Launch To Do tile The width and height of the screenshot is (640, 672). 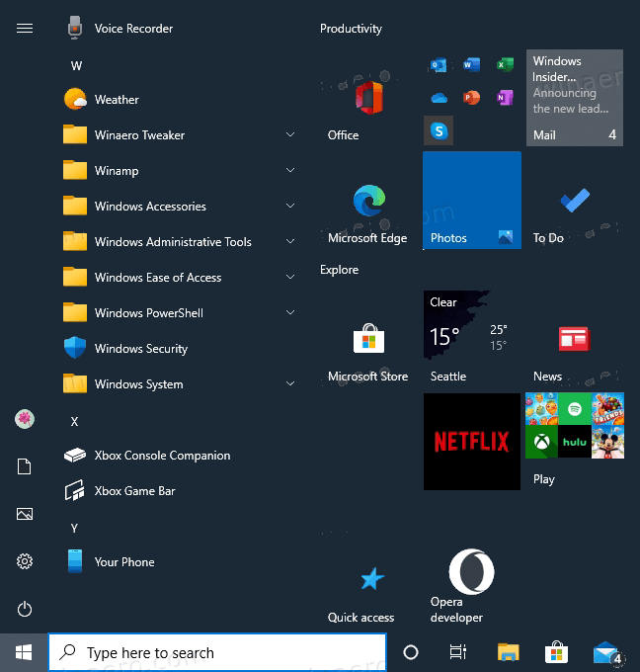(x=575, y=201)
